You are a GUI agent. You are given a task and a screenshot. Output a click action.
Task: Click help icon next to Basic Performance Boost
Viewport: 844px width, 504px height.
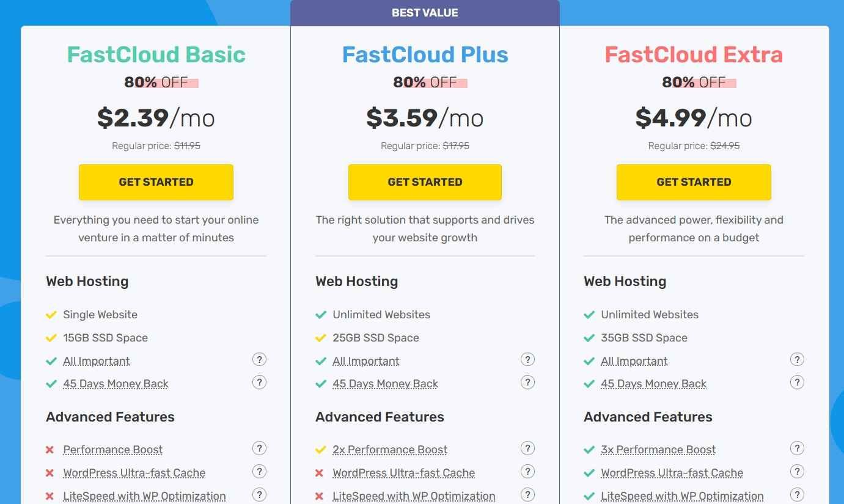coord(259,448)
